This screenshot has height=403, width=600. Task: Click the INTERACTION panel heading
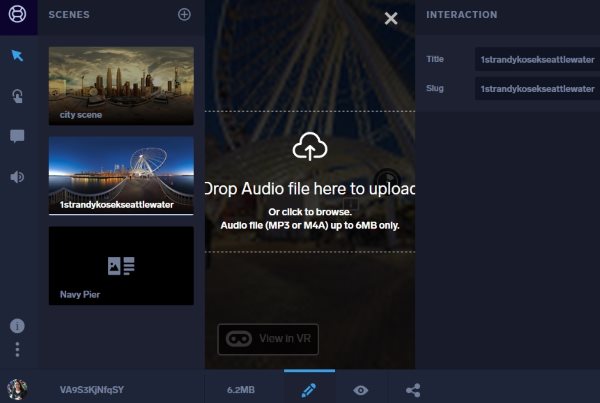coord(462,15)
